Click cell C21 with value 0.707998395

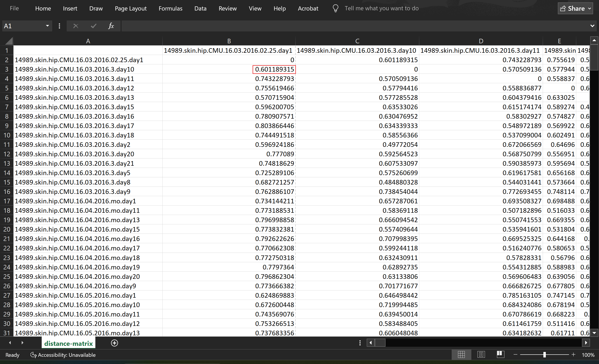coord(357,239)
